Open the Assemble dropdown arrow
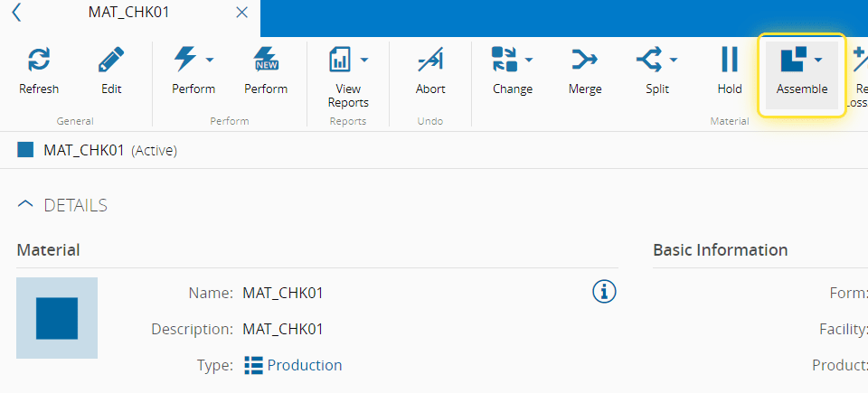 click(x=818, y=61)
